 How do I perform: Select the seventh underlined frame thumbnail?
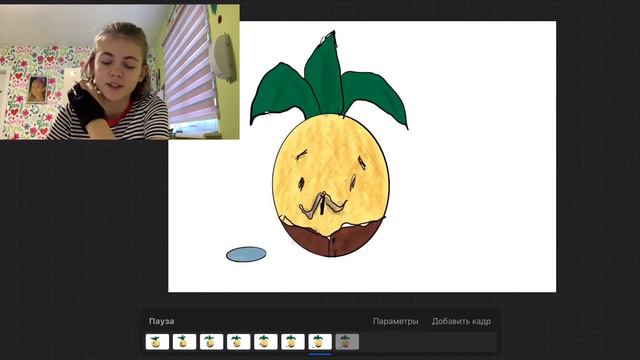tap(320, 342)
